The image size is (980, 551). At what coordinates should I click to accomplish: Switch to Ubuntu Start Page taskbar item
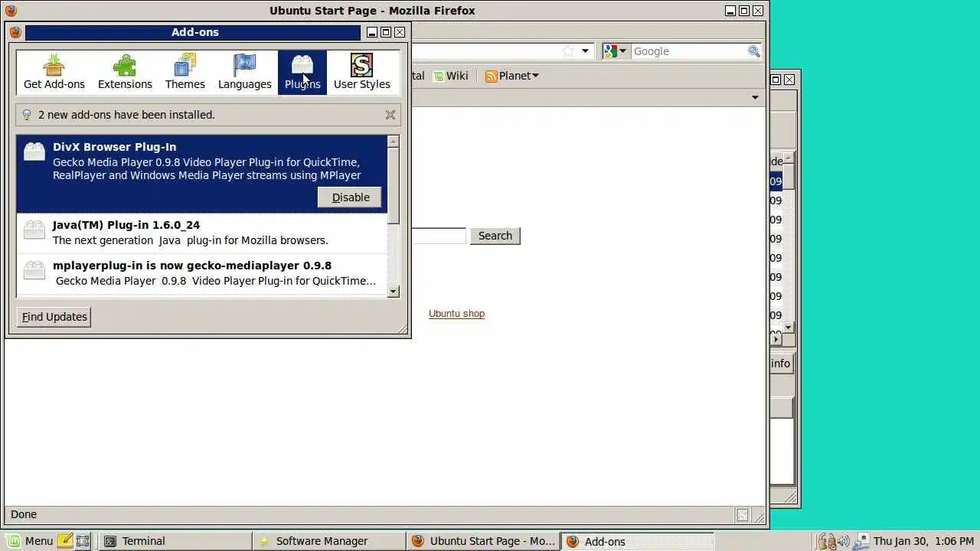483,541
